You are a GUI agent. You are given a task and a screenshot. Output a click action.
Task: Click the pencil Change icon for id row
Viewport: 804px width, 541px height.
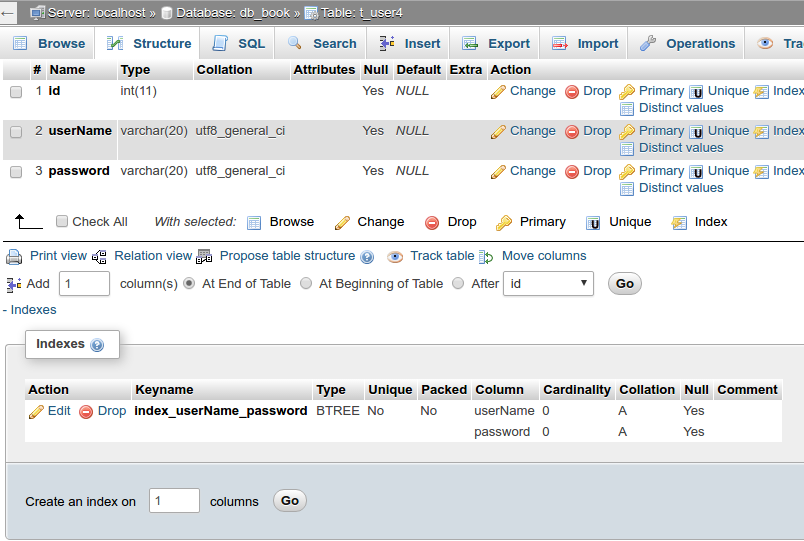click(498, 91)
